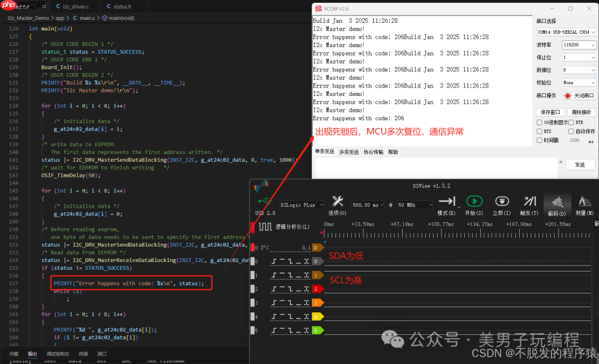The image size is (599, 364).
Task: Open the DSView Options (选项) wrench icon
Action: (x=337, y=202)
